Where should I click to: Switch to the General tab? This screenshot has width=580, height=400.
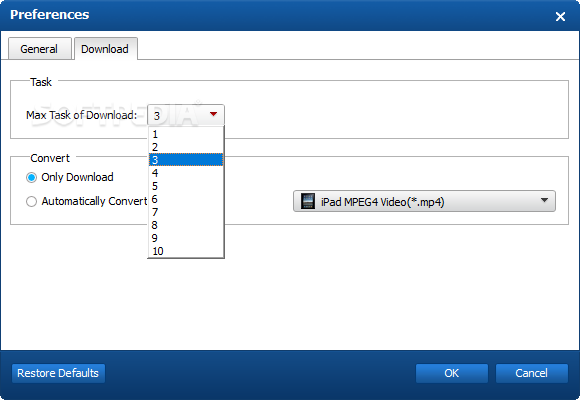click(x=40, y=48)
